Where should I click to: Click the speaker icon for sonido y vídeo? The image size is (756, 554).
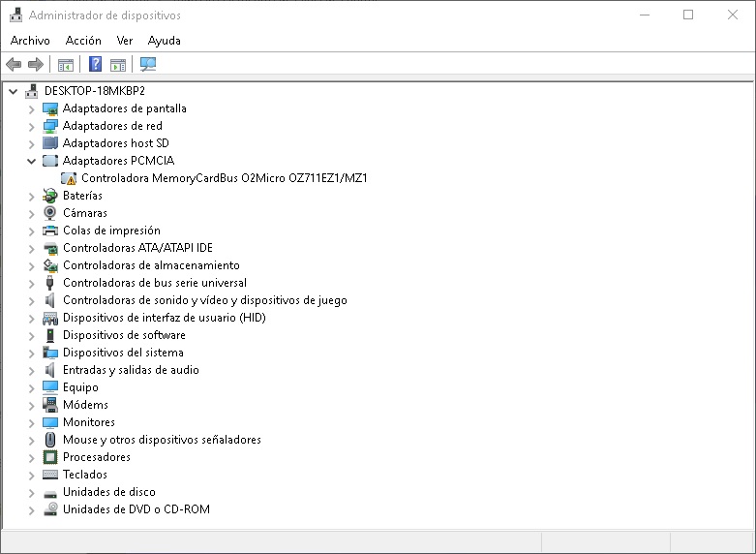(x=49, y=300)
